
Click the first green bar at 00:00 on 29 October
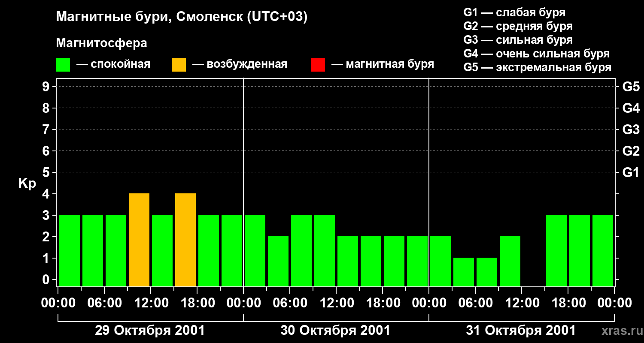[x=70, y=250]
